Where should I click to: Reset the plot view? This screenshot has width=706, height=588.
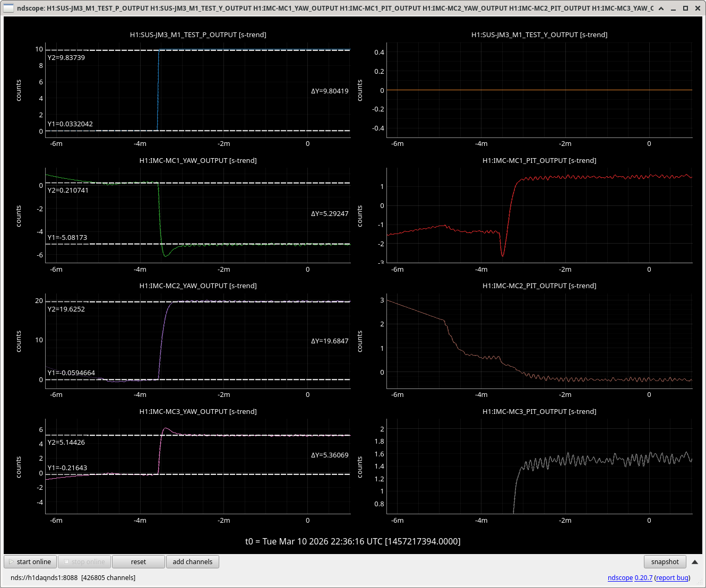click(x=138, y=561)
